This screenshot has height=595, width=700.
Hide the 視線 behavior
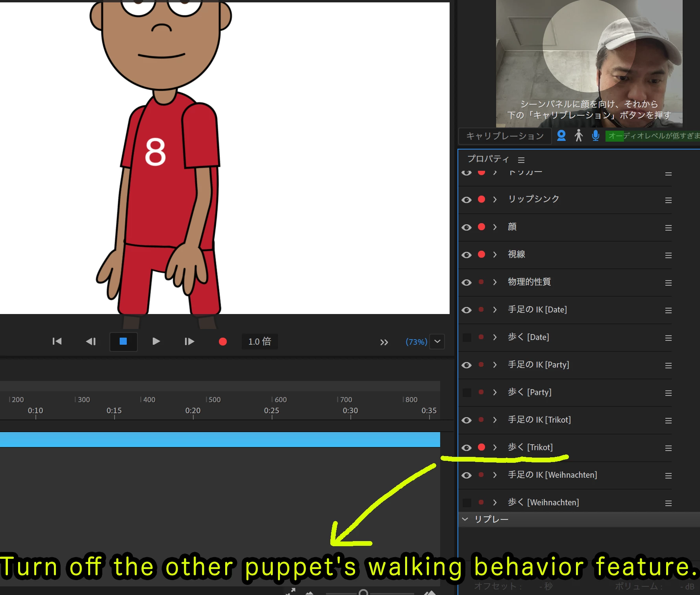[467, 255]
